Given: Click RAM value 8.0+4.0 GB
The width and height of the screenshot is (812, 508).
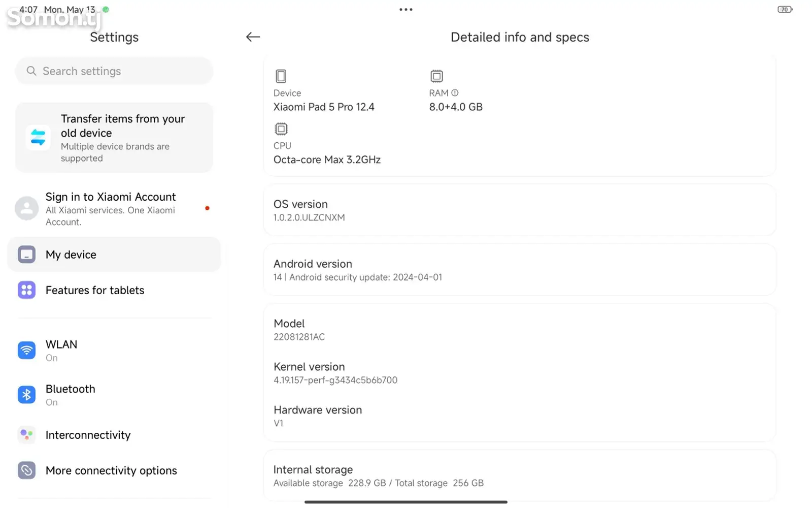Looking at the screenshot, I should point(456,107).
